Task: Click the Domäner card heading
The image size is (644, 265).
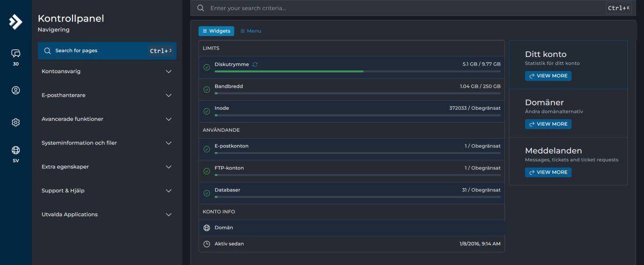Action: click(544, 102)
